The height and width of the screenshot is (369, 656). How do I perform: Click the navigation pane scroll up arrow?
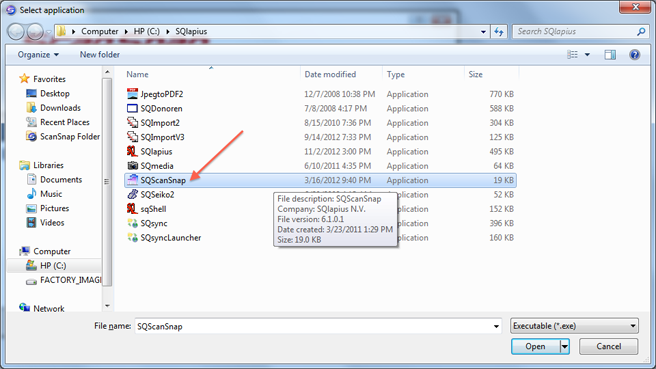point(107,72)
